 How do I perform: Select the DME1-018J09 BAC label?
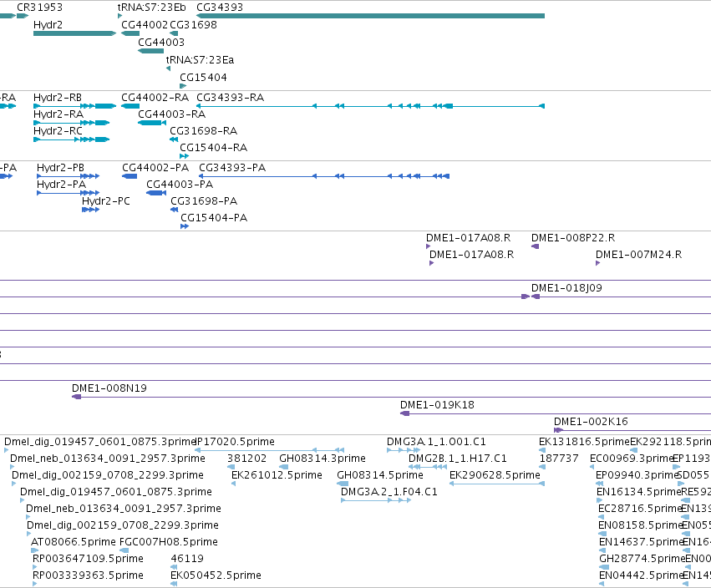tap(566, 288)
